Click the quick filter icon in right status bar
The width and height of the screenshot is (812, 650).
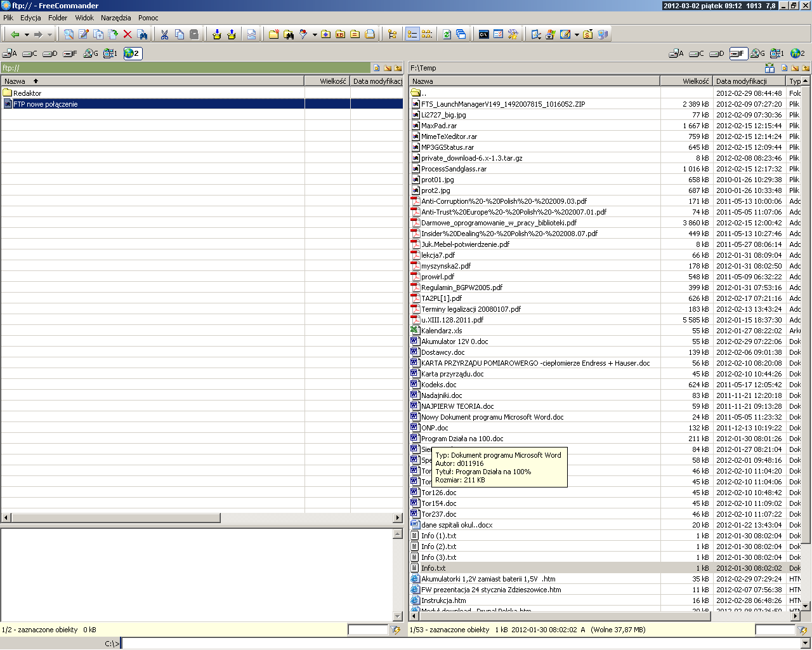point(803,630)
